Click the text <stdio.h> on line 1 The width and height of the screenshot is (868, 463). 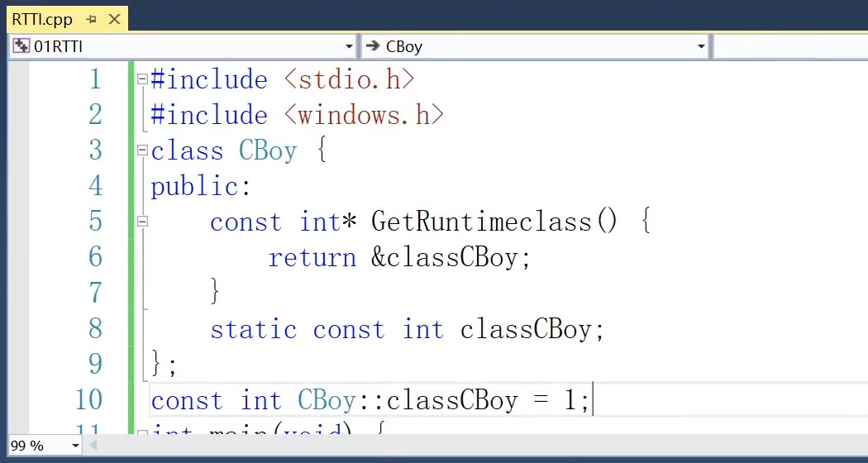[x=349, y=79]
